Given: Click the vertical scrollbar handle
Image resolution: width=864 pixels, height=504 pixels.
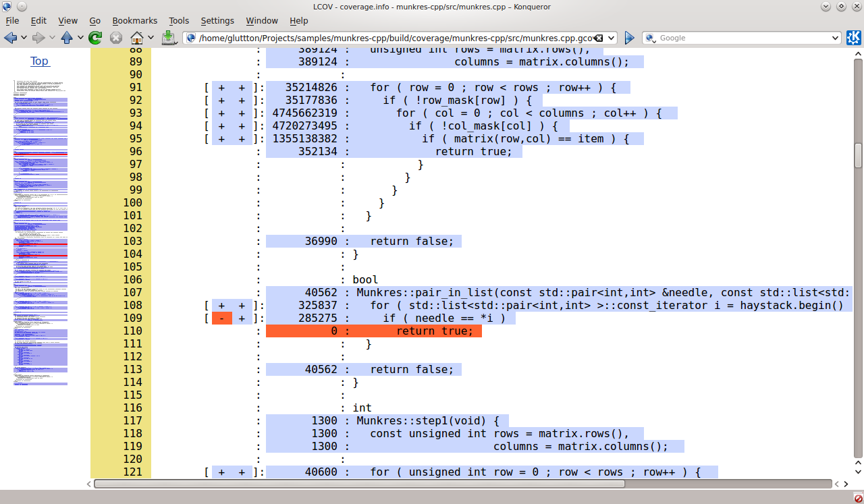Looking at the screenshot, I should click(x=859, y=155).
